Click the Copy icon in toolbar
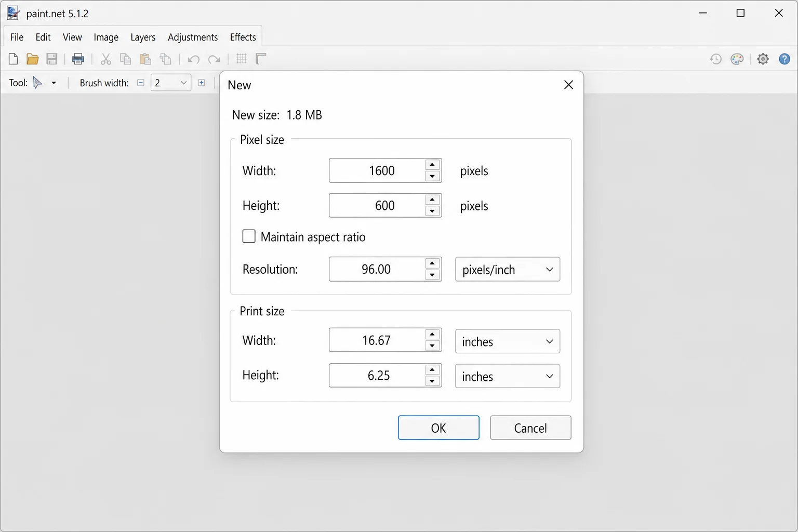Viewport: 798px width, 532px height. (x=125, y=59)
